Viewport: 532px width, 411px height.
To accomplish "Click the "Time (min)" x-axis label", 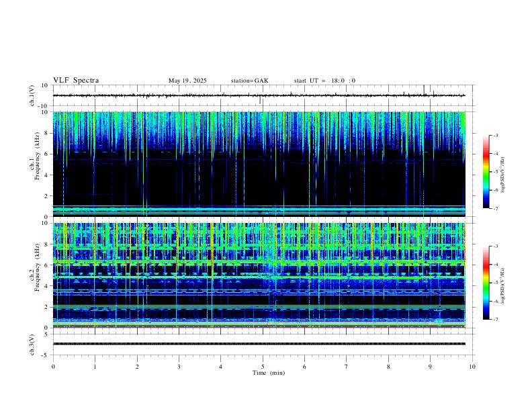I will (269, 373).
